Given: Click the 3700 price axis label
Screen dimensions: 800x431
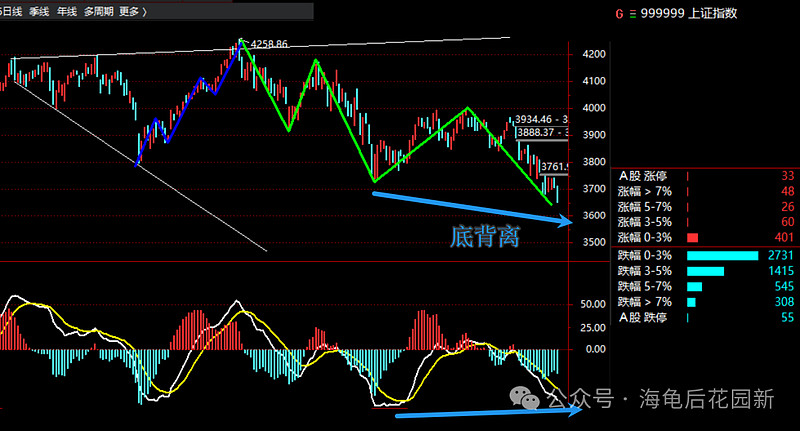Looking at the screenshot, I should click(x=594, y=189).
